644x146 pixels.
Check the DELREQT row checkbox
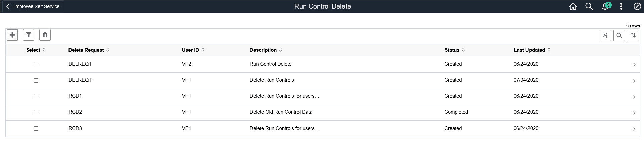[36, 80]
